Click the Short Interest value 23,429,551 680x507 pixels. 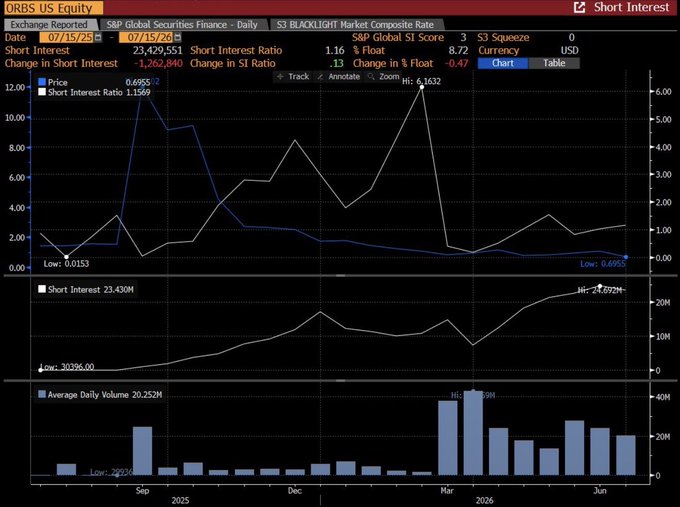pyautogui.click(x=157, y=51)
